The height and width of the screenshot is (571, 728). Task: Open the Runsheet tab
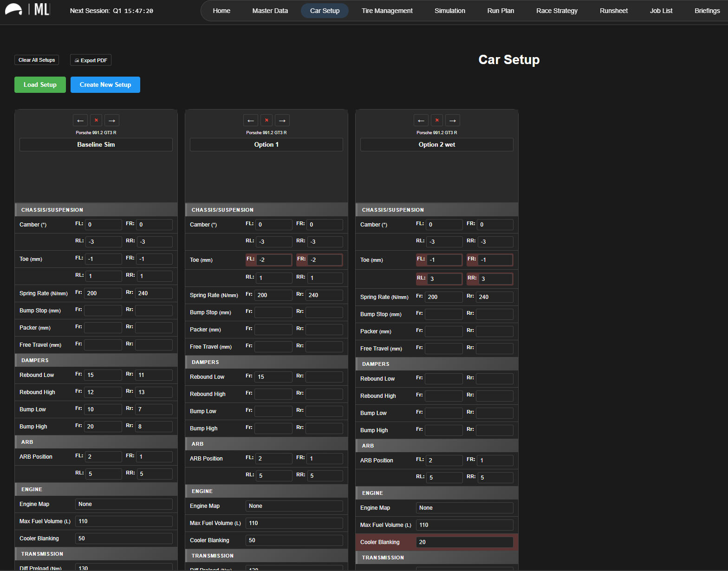614,11
